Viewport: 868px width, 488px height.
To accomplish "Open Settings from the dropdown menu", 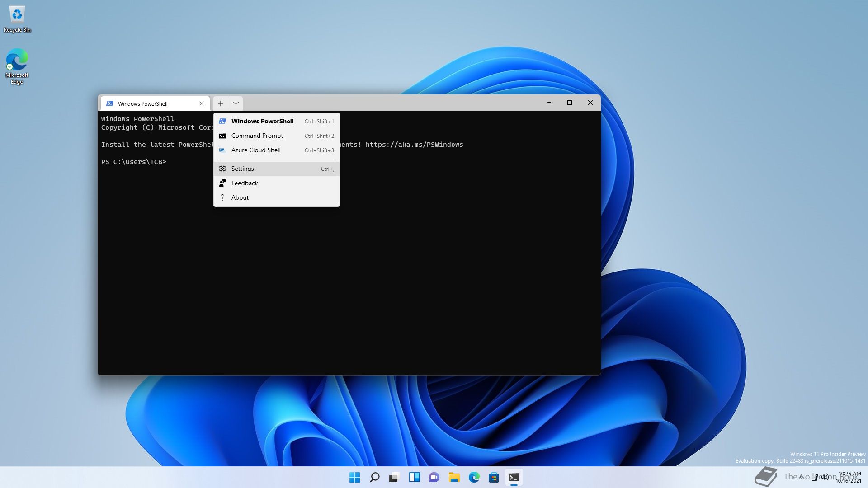I will tap(243, 169).
